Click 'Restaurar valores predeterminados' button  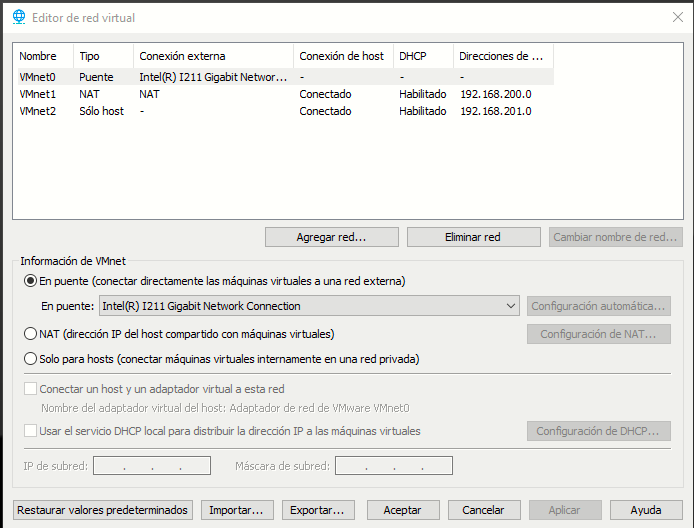[103, 510]
